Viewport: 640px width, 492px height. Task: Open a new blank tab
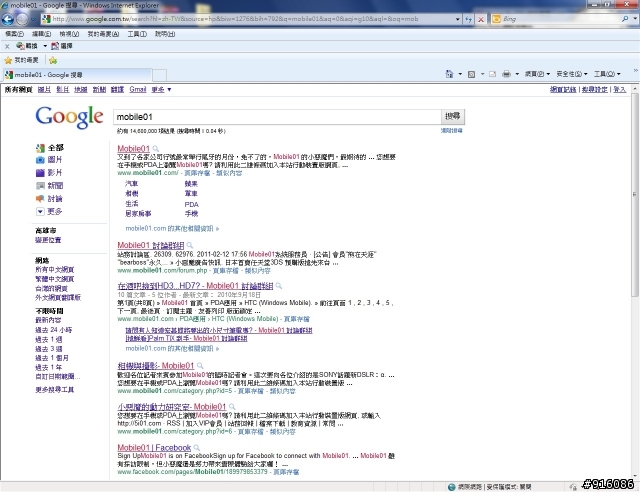(x=159, y=75)
